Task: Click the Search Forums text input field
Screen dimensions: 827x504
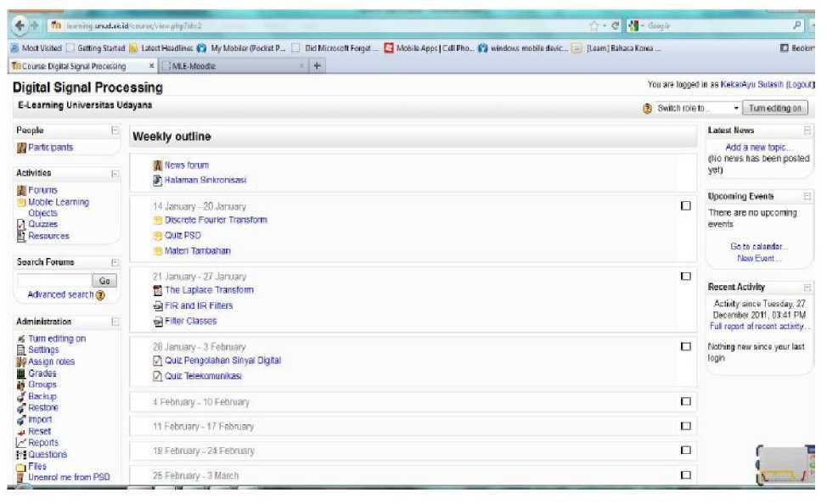Action: [53, 280]
